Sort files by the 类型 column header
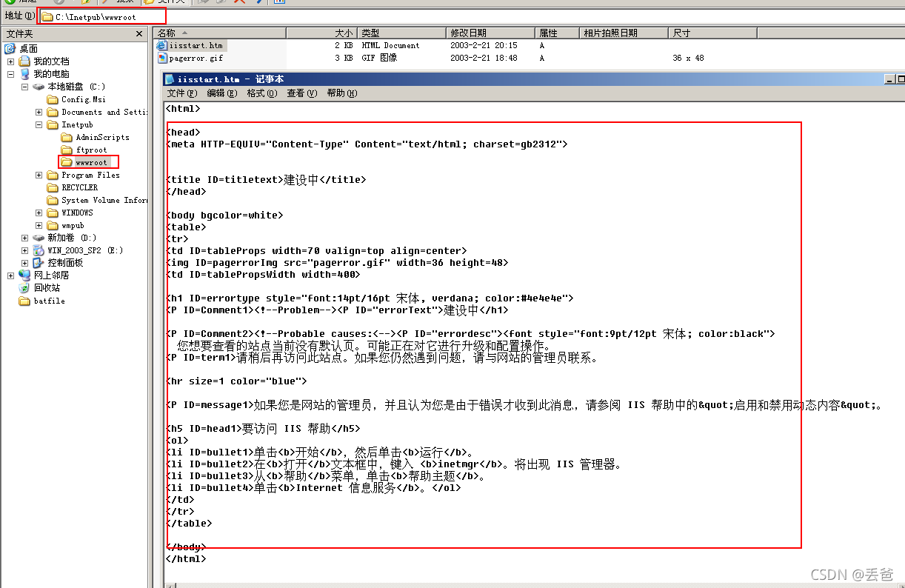The image size is (905, 588). (x=402, y=33)
